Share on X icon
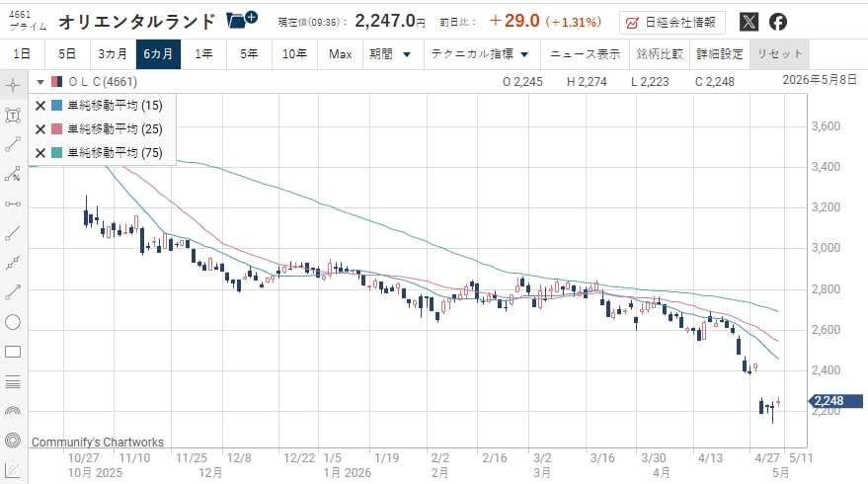The height and width of the screenshot is (484, 868). click(x=749, y=22)
